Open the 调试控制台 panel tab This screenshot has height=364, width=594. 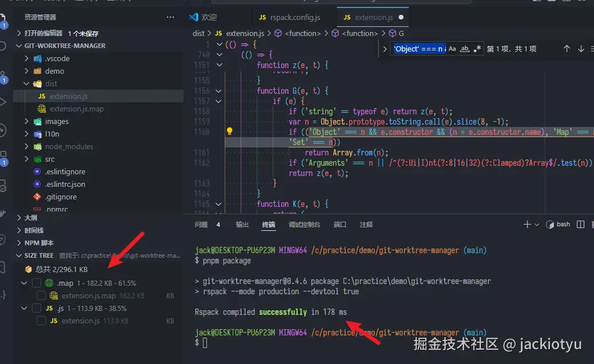pos(304,225)
